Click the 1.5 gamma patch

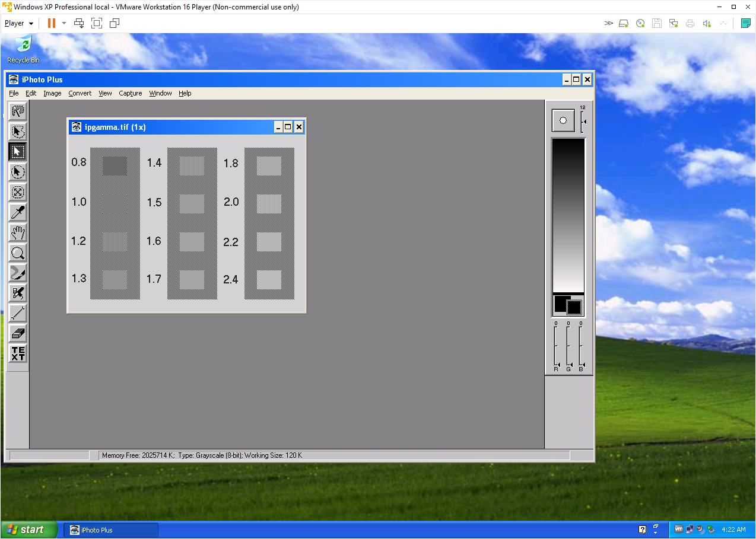pyautogui.click(x=192, y=203)
